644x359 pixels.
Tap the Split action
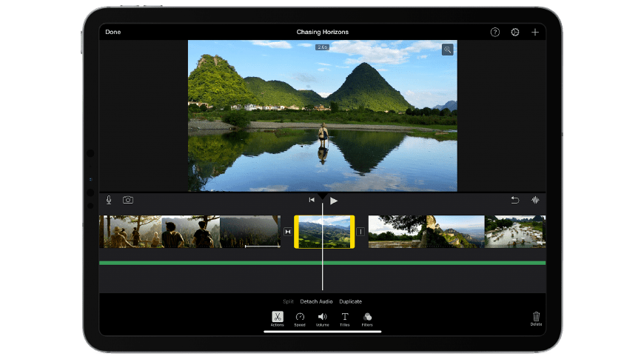(x=288, y=301)
